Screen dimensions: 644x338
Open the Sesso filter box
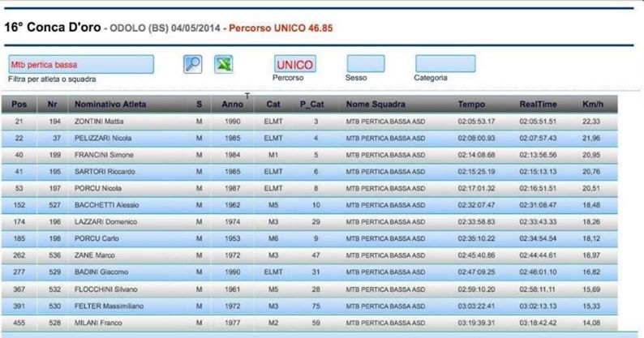click(x=366, y=64)
